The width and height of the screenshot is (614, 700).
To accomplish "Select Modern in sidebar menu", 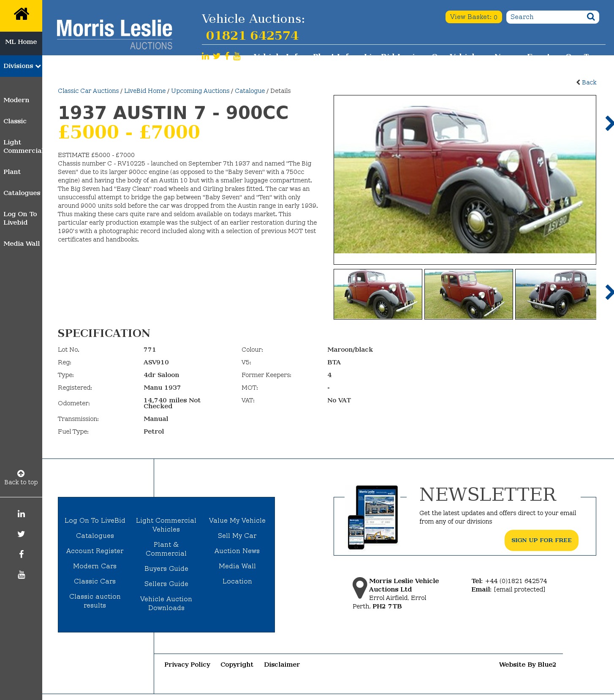I will 16,100.
